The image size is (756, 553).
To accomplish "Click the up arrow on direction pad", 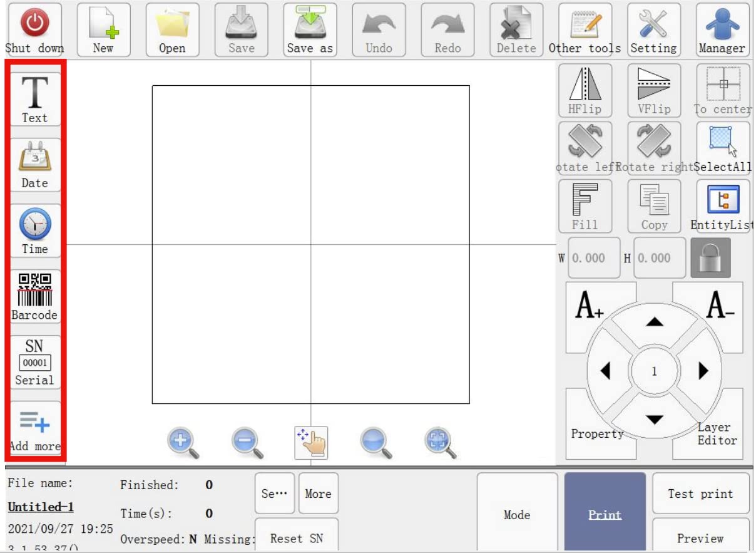I will pyautogui.click(x=655, y=322).
